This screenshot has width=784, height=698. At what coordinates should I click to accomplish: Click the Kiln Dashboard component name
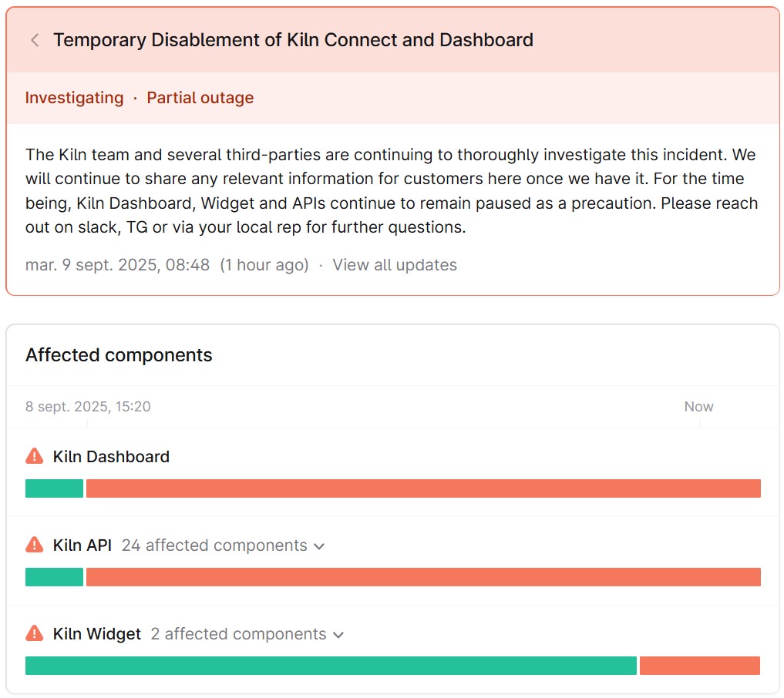[111, 457]
